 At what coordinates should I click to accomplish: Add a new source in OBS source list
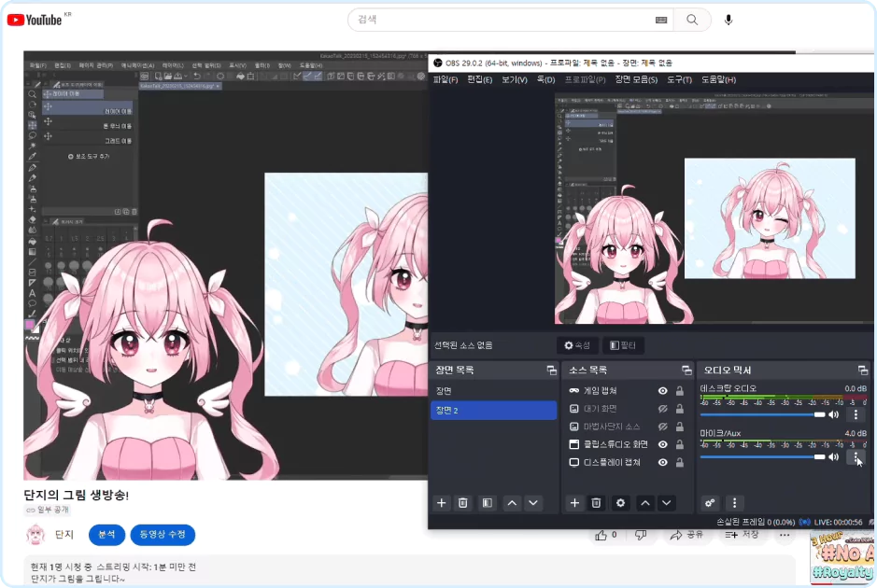click(574, 503)
